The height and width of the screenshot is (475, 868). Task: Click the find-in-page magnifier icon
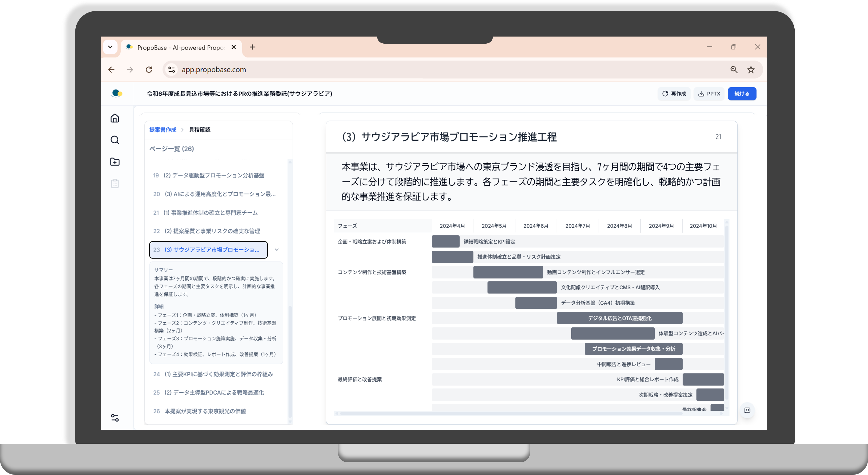(x=734, y=69)
